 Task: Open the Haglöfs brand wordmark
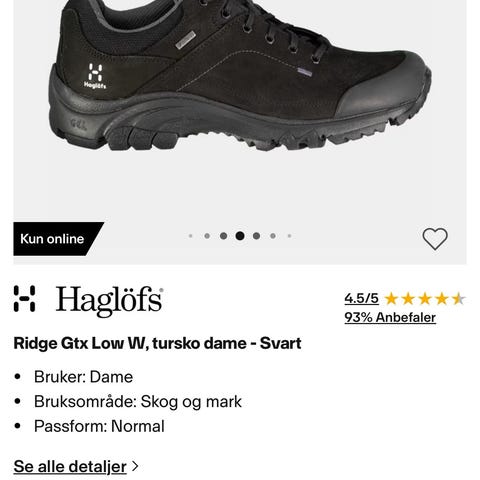click(109, 301)
